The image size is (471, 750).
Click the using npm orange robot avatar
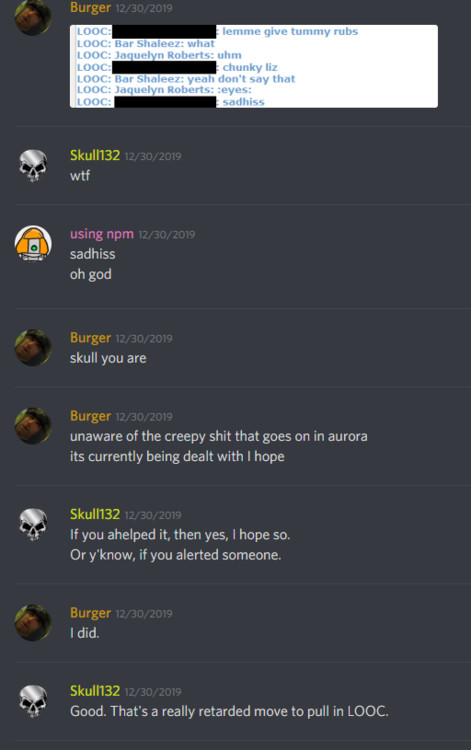click(x=33, y=244)
